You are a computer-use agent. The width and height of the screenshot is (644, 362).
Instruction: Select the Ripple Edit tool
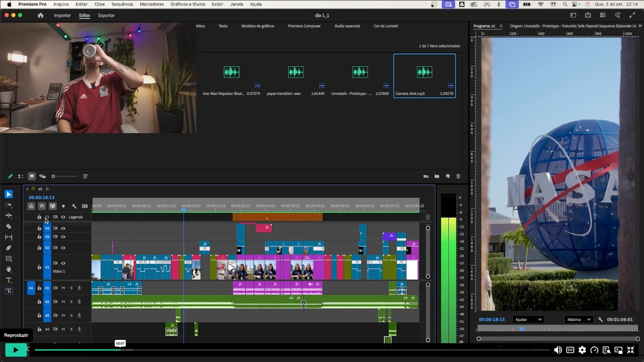[8, 216]
